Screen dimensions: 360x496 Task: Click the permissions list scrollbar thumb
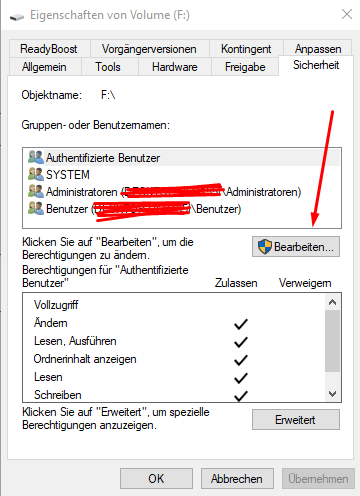pos(332,341)
